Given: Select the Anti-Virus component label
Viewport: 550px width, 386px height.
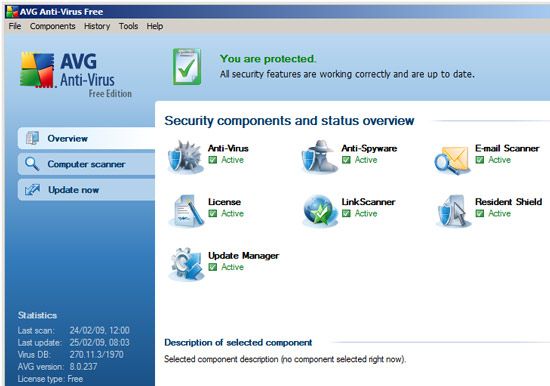Looking at the screenshot, I should pyautogui.click(x=228, y=148).
